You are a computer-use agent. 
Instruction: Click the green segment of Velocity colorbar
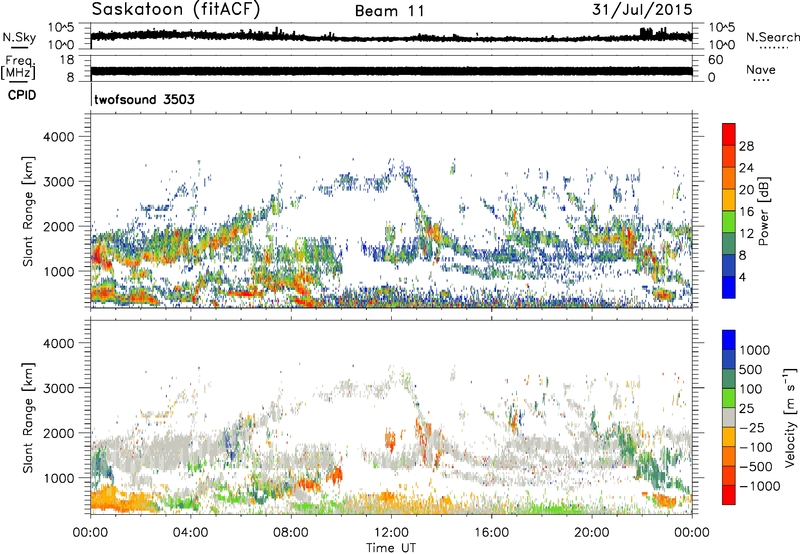729,398
